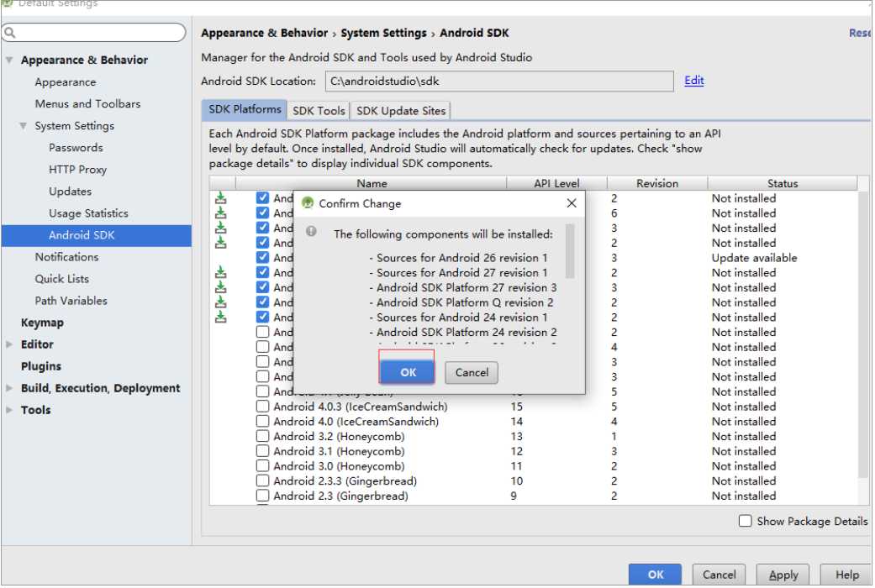Click the Android SDK Location field

(499, 81)
